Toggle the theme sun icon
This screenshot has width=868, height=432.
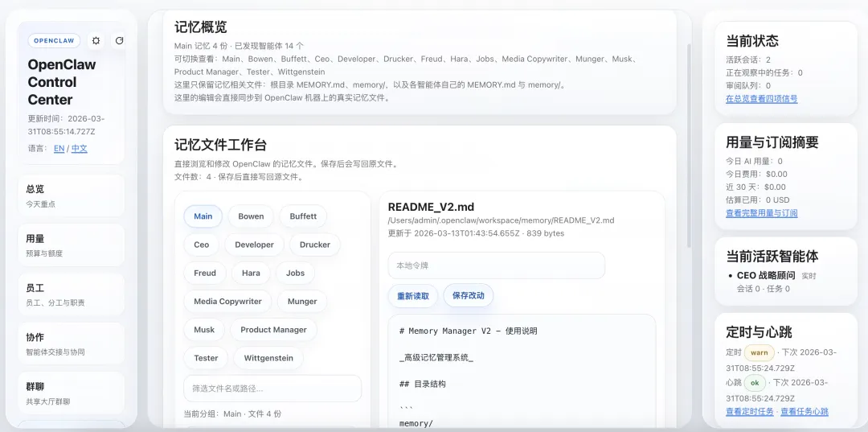pos(96,40)
